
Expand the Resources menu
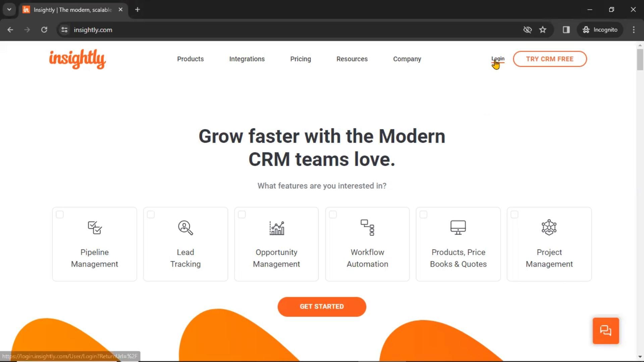352,59
